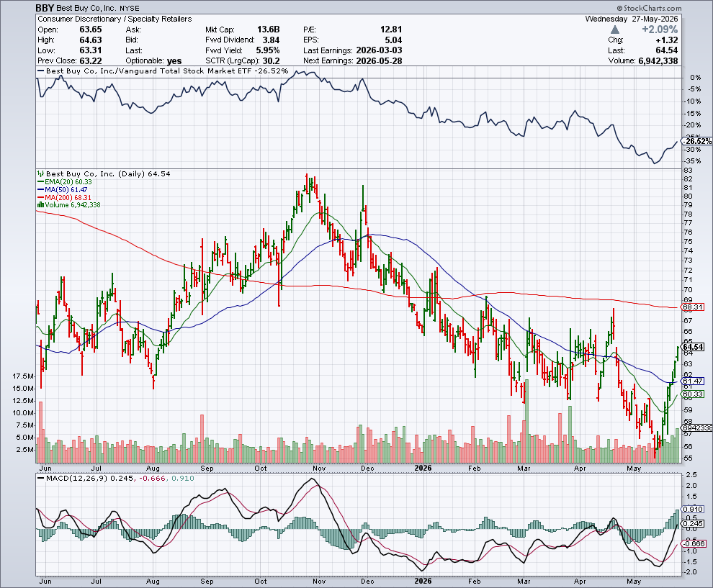Viewport: 713px width, 588px height.
Task: Click the 61.47 price tag on right axis
Action: [693, 381]
